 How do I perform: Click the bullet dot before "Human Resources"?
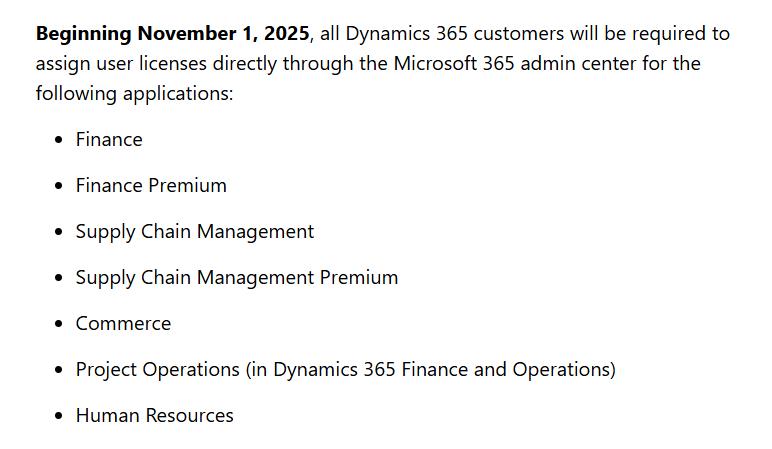click(59, 416)
